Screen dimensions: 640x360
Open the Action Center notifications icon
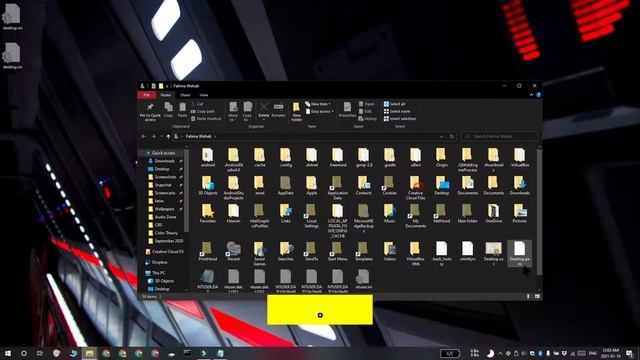coord(629,353)
